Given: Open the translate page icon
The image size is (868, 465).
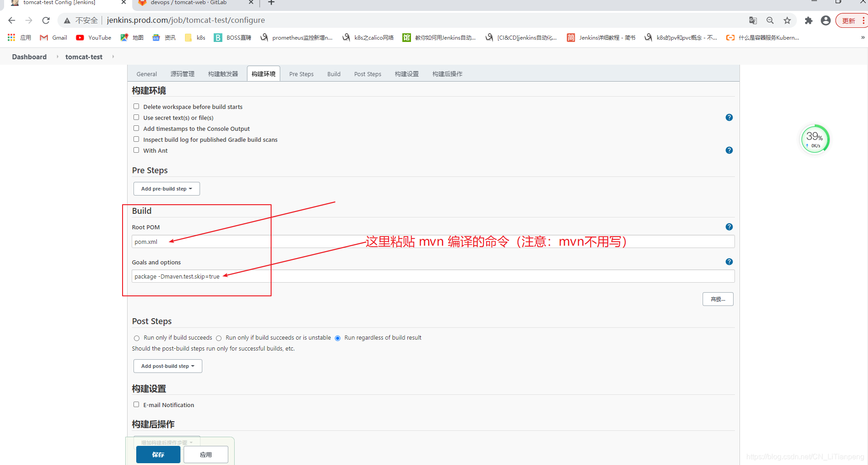Looking at the screenshot, I should click(753, 21).
